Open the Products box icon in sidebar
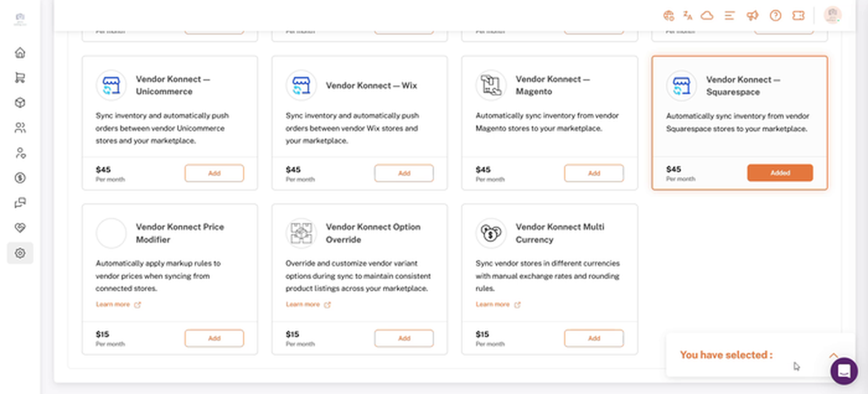 coord(20,103)
